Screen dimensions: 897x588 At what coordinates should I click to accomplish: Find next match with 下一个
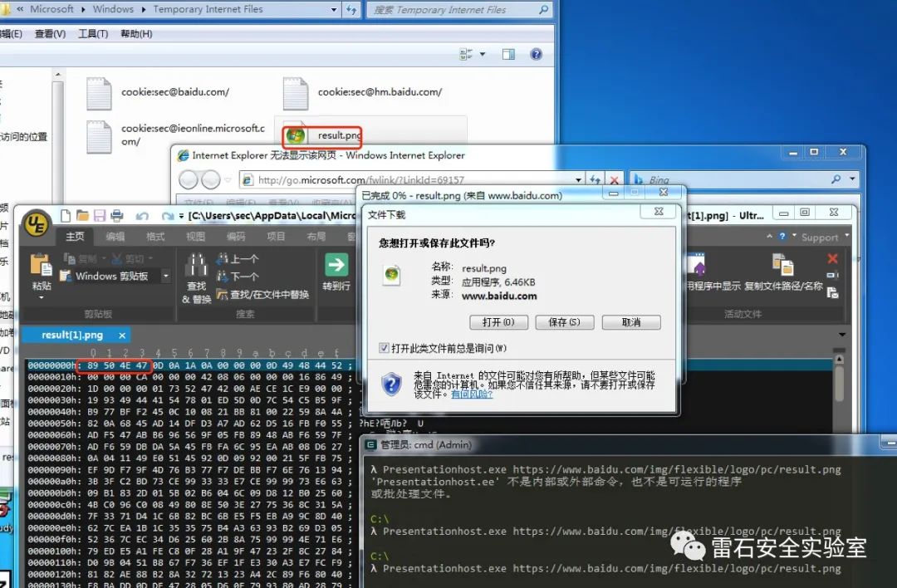pos(238,277)
